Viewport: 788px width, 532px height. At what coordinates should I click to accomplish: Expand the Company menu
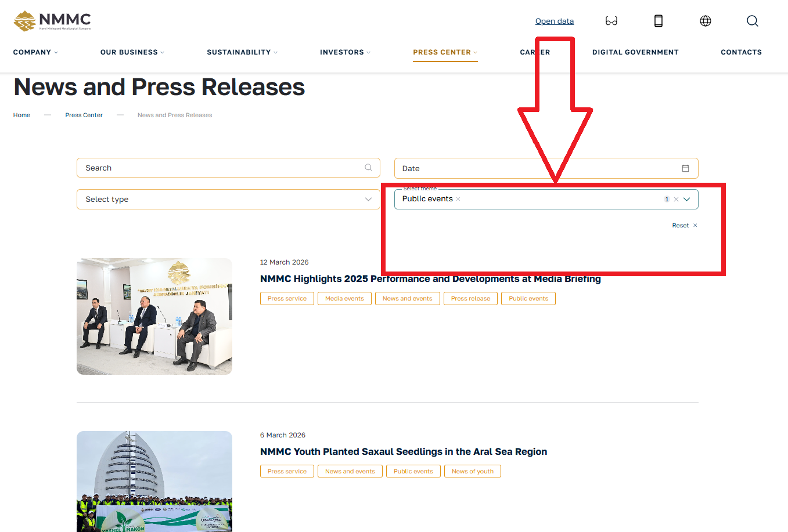pyautogui.click(x=35, y=52)
